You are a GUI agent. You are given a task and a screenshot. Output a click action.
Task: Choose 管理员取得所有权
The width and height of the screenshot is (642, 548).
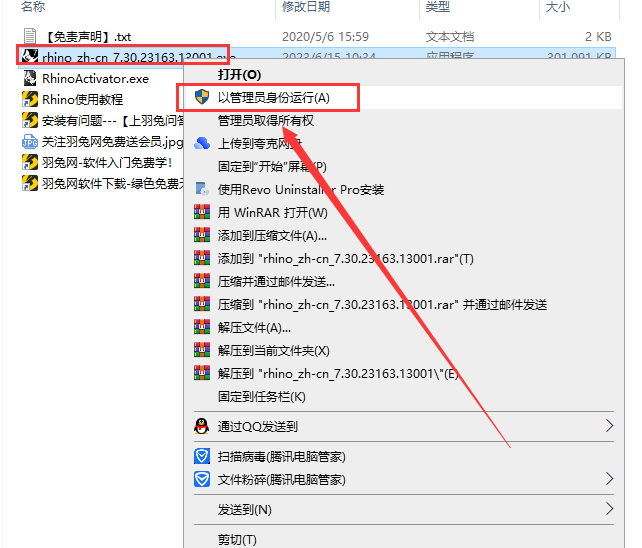point(266,120)
